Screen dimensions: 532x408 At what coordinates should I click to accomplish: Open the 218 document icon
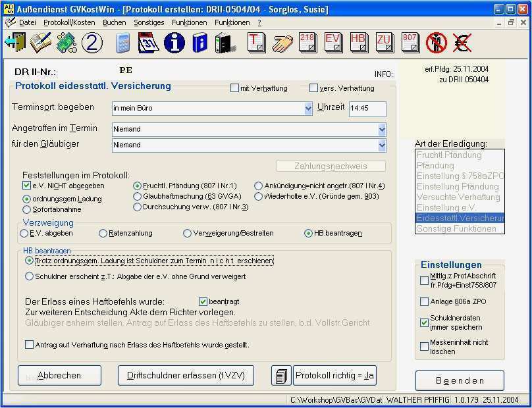point(308,43)
